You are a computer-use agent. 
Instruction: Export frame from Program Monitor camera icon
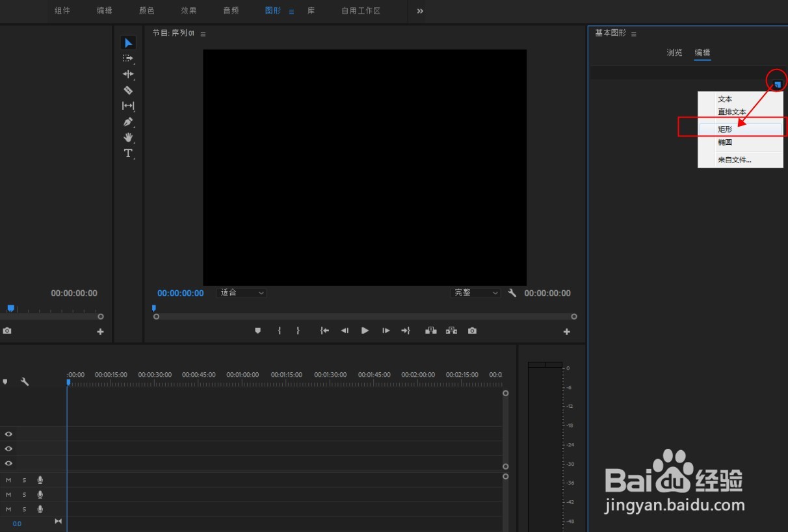tap(472, 331)
